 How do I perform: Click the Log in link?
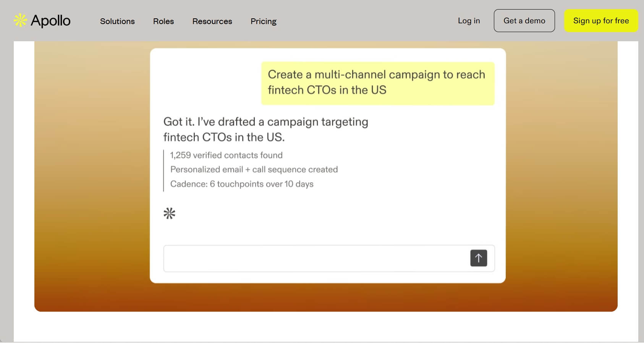point(469,21)
